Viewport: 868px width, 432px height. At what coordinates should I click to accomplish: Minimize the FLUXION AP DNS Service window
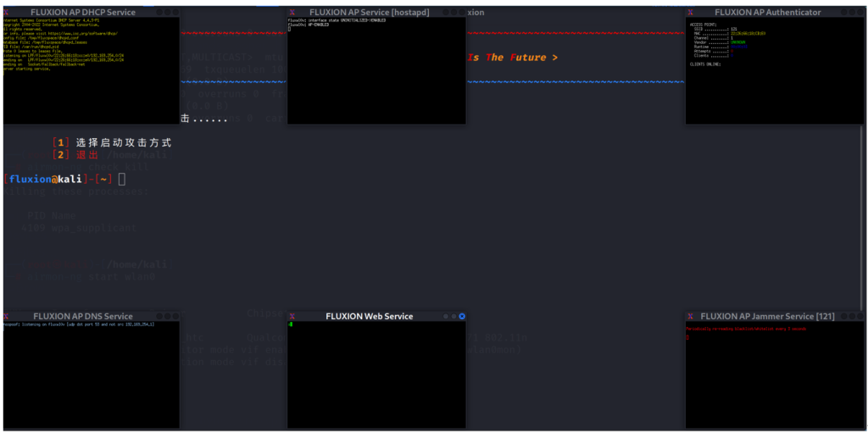(x=159, y=317)
